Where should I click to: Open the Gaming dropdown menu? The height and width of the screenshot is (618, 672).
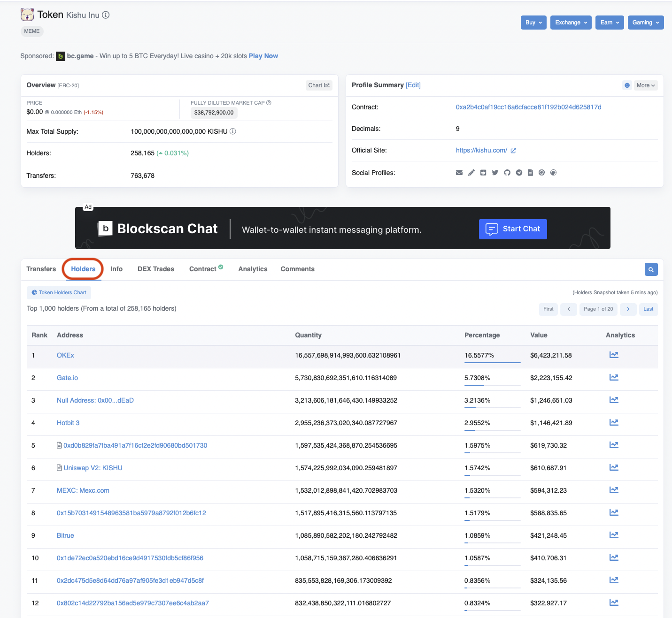tap(645, 23)
